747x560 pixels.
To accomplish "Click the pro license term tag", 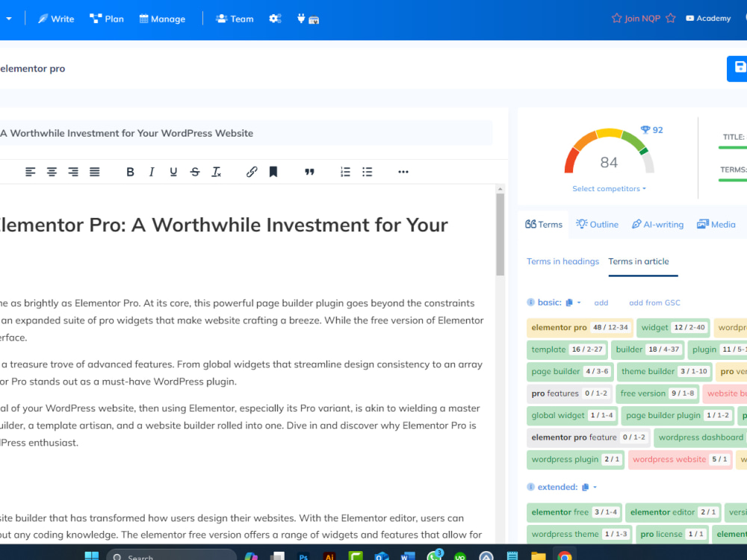I will click(x=672, y=535).
